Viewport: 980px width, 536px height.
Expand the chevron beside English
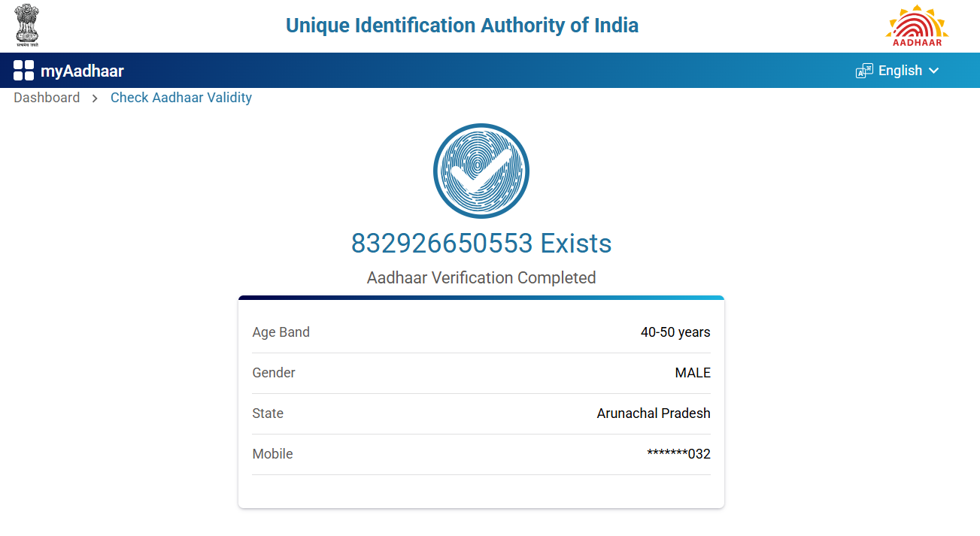(x=934, y=71)
